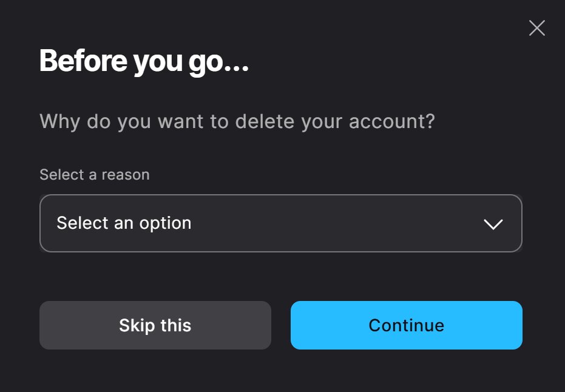Select the gray Skip this option

tap(155, 325)
